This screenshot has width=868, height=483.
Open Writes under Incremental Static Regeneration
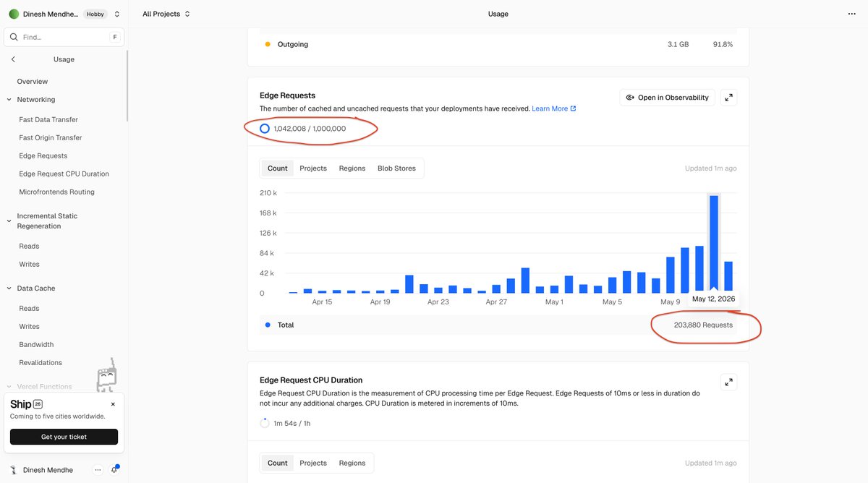[30, 265]
